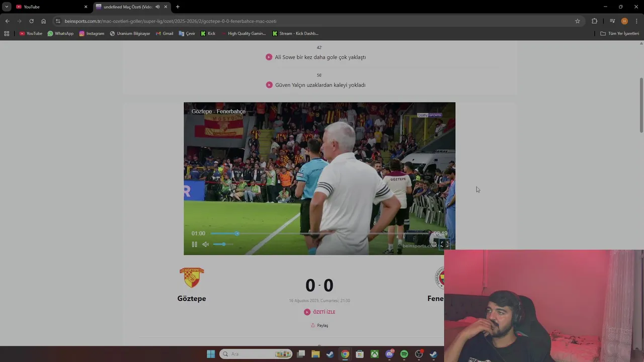Image resolution: width=644 pixels, height=362 pixels.
Task: Click the page vertical scrollbar
Action: pyautogui.click(x=641, y=106)
